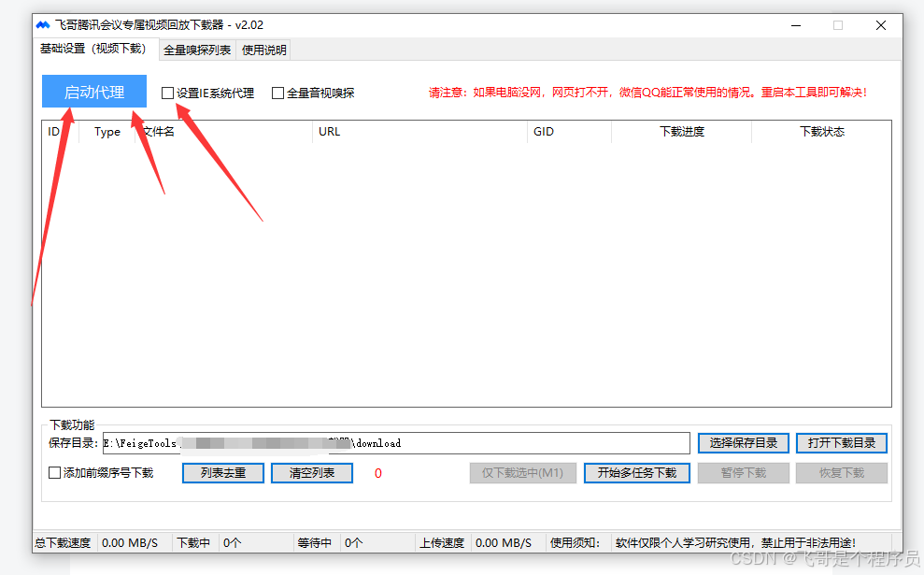Click 等待中 status bar label

(314, 542)
